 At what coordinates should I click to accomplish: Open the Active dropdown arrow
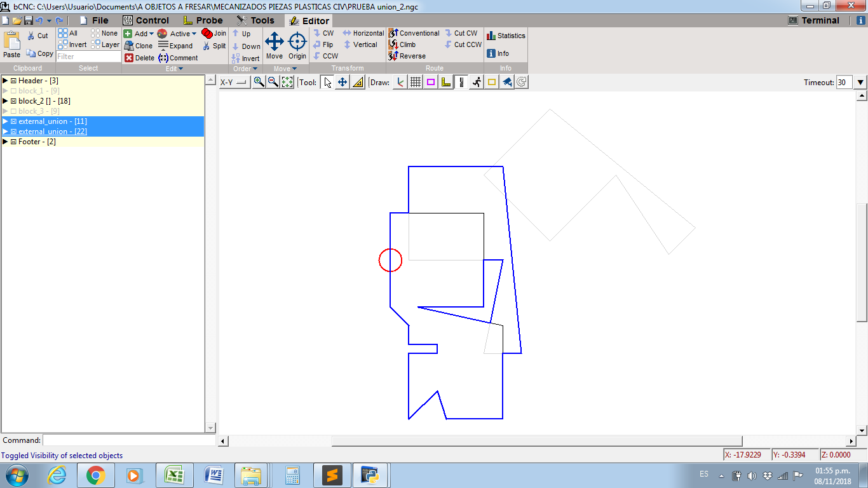point(194,34)
